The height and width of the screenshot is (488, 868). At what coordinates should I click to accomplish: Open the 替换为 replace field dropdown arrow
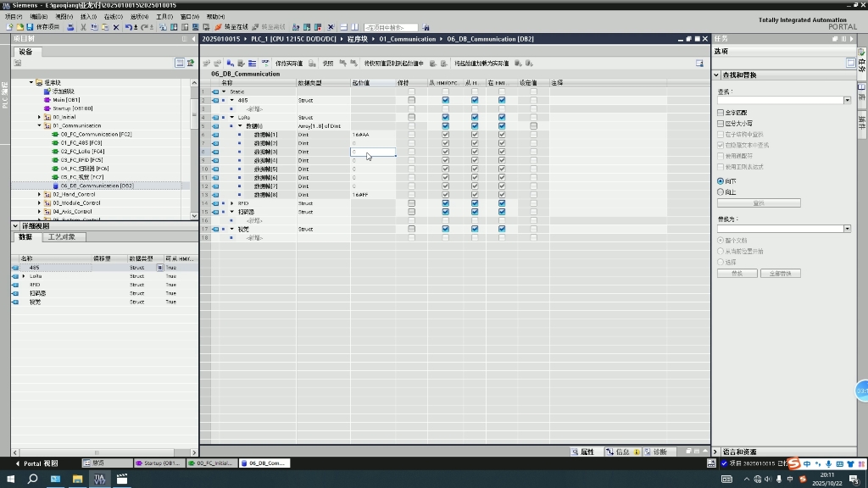tap(847, 229)
